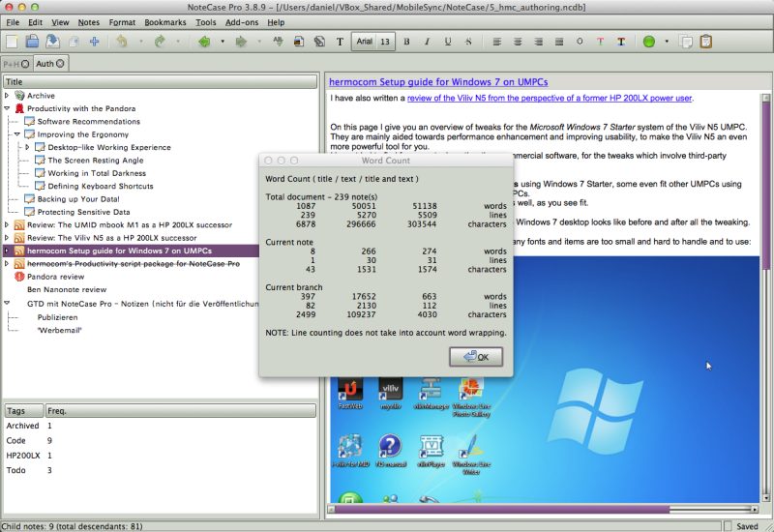
Task: Click the plain T text formatting icon
Action: click(x=341, y=42)
